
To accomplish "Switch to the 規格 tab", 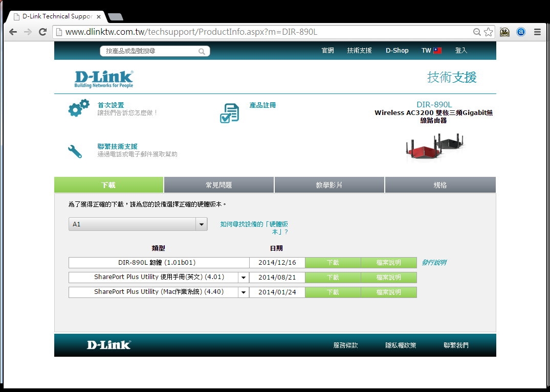I will tap(440, 185).
